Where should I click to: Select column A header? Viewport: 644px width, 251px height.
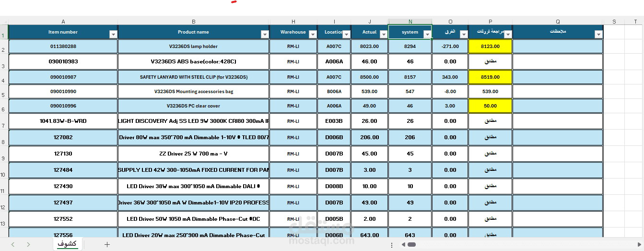[63, 22]
